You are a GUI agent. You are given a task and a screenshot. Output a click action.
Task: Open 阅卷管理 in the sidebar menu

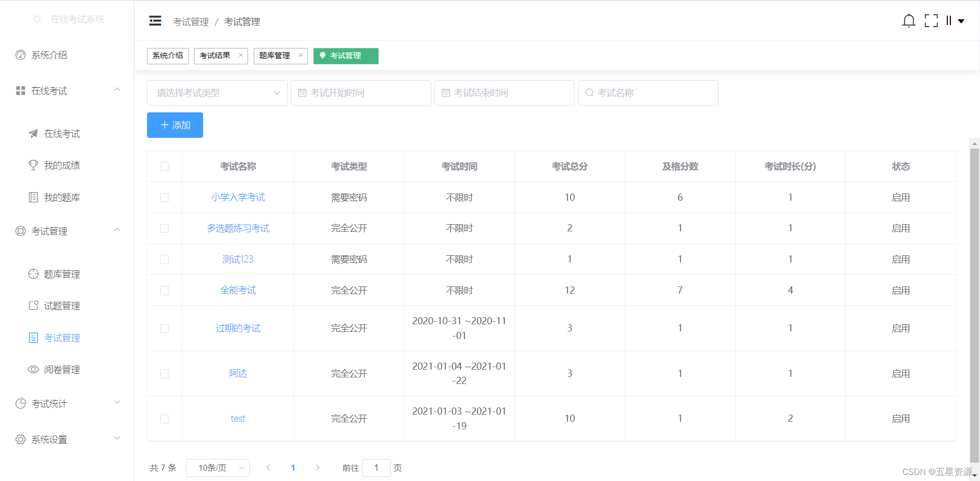point(62,370)
